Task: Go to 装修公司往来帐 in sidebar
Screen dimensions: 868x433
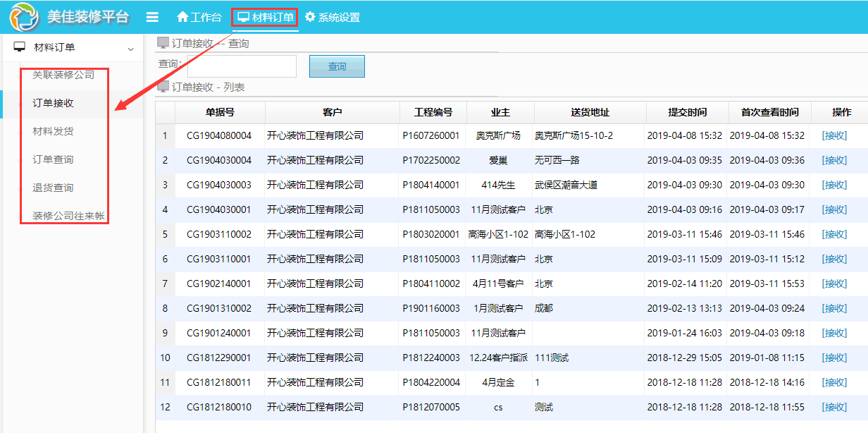Action: [x=68, y=216]
